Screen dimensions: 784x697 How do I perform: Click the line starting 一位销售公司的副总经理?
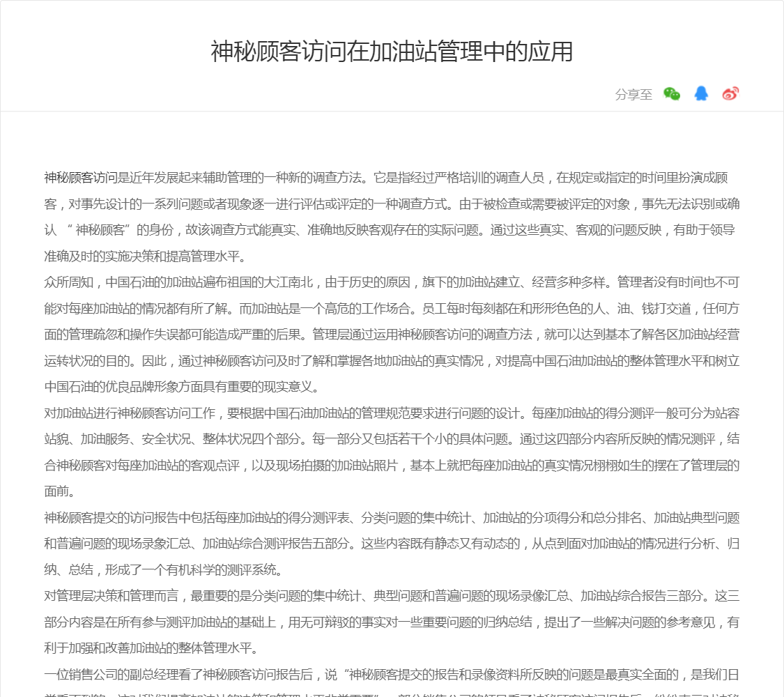click(x=392, y=675)
